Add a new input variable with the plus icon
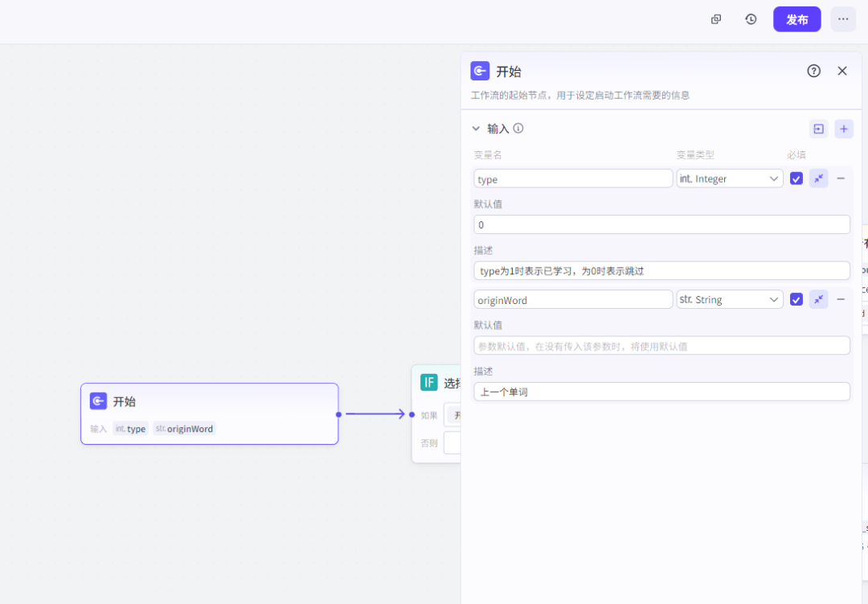 844,129
